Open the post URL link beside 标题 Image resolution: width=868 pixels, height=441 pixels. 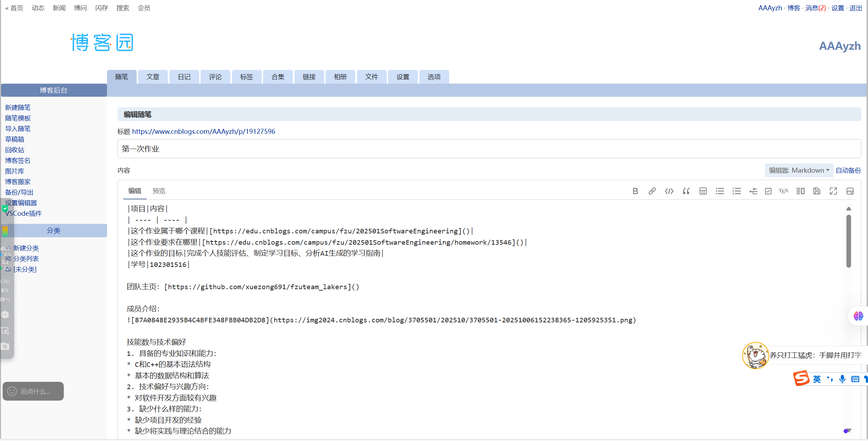(203, 131)
